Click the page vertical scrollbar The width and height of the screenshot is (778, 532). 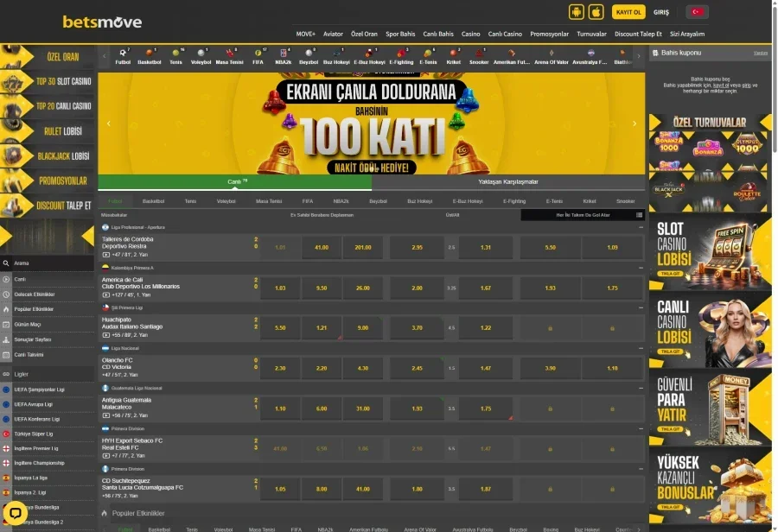pyautogui.click(x=775, y=266)
